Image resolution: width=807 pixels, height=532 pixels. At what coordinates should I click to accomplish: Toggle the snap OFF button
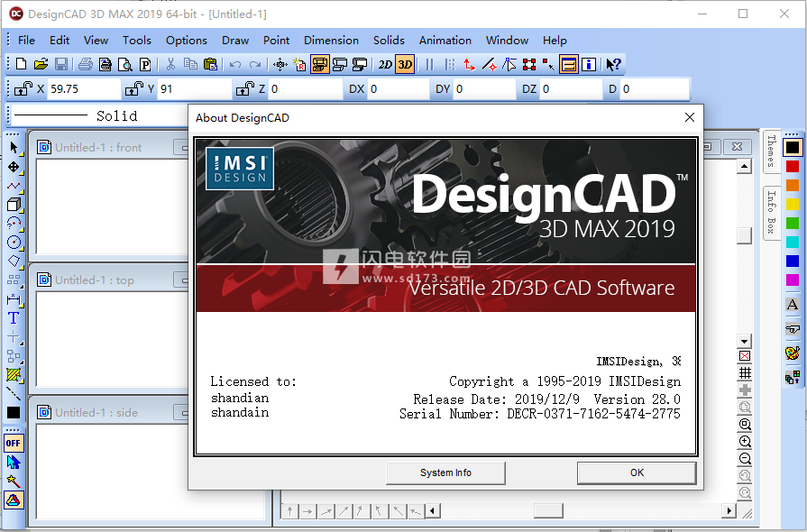(14, 443)
